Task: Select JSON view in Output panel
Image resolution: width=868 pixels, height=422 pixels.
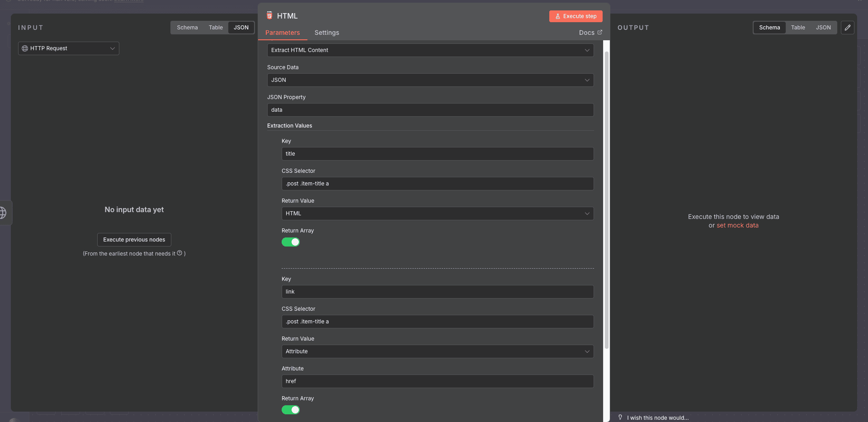Action: [x=823, y=28]
